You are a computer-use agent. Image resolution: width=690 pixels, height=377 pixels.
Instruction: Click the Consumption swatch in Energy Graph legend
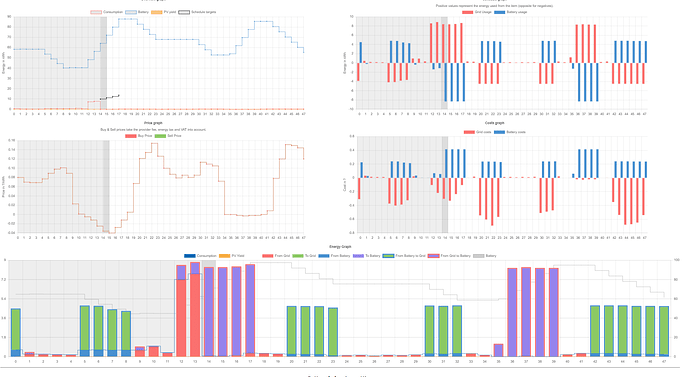coord(190,256)
